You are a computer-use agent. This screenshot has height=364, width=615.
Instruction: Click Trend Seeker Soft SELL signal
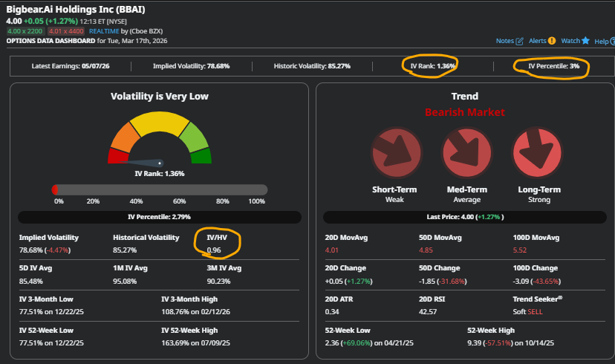click(x=527, y=312)
